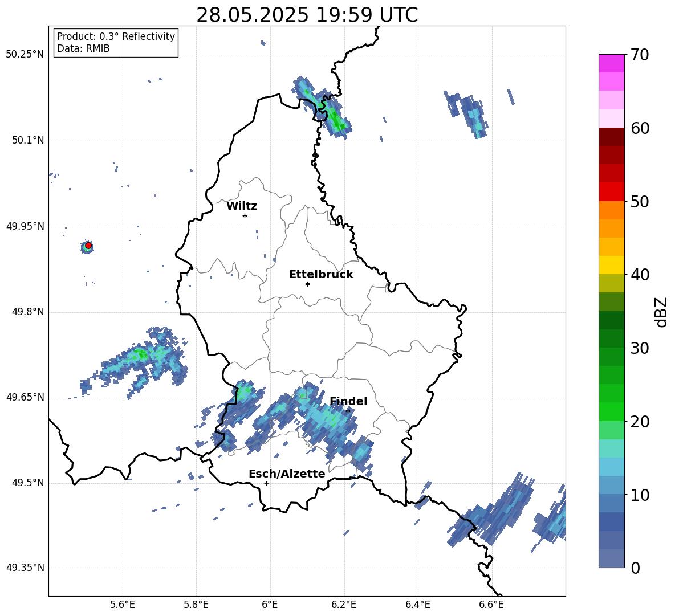675x616 pixels.
Task: Click the 6.2°E longitude label
Action: (344, 605)
